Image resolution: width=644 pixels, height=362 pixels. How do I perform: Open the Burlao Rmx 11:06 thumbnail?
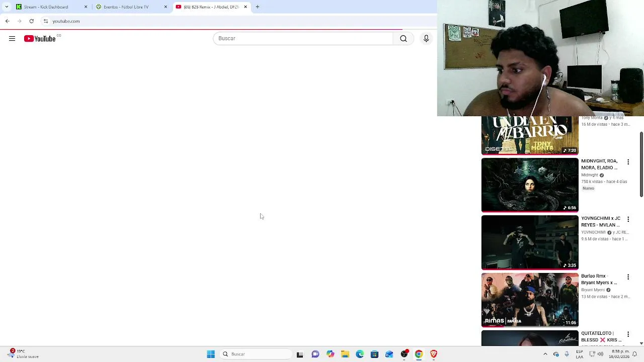[530, 300]
